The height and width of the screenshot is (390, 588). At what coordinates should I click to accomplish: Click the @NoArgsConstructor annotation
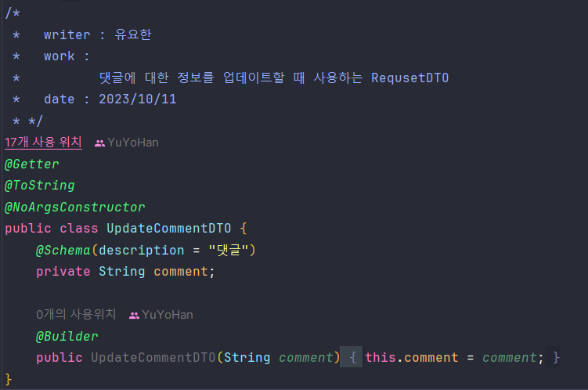pos(74,207)
